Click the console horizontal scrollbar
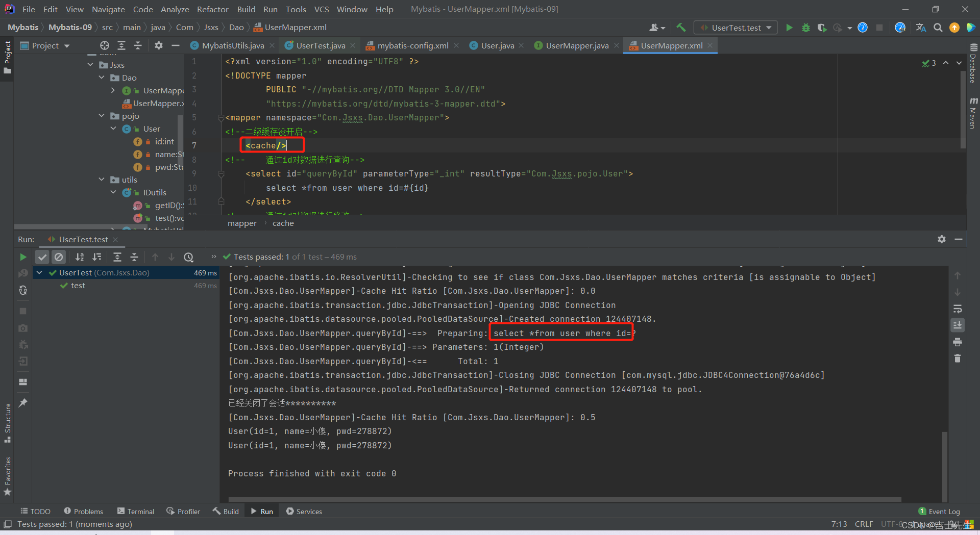Screen dimensions: 980x535 565,499
